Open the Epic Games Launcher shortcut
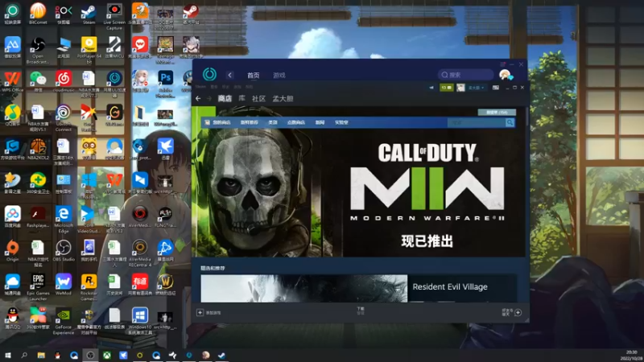 [x=38, y=286]
